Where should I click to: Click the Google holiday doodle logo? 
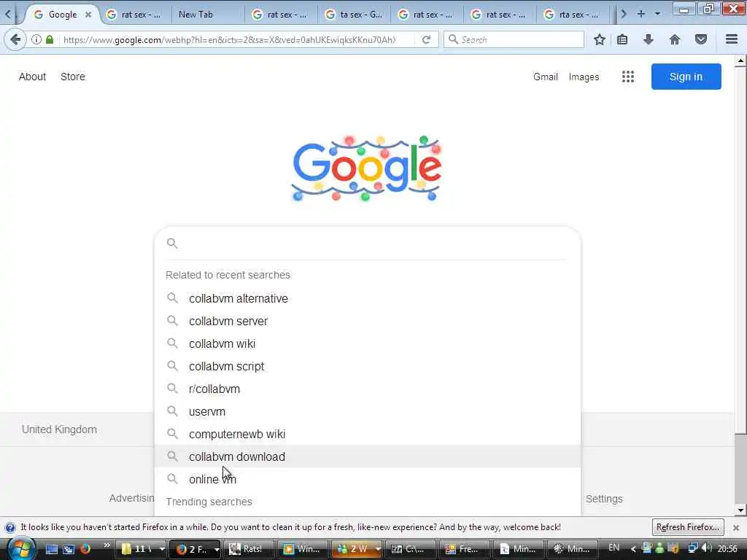click(366, 168)
